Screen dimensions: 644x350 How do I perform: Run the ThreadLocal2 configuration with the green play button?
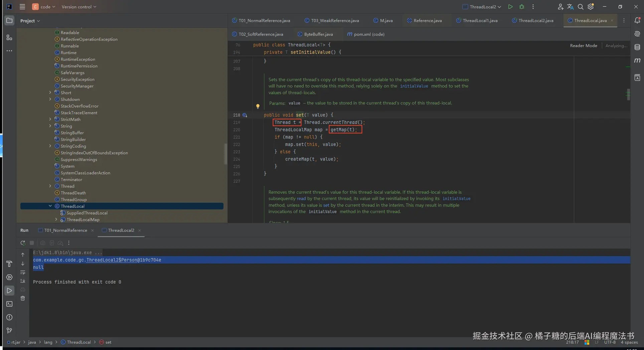[510, 7]
